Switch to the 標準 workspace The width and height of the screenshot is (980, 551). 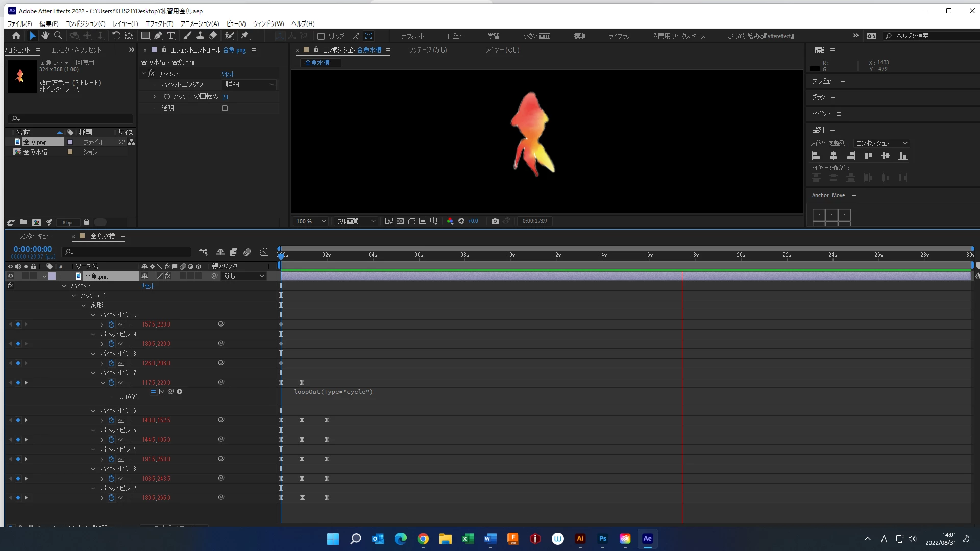(579, 36)
